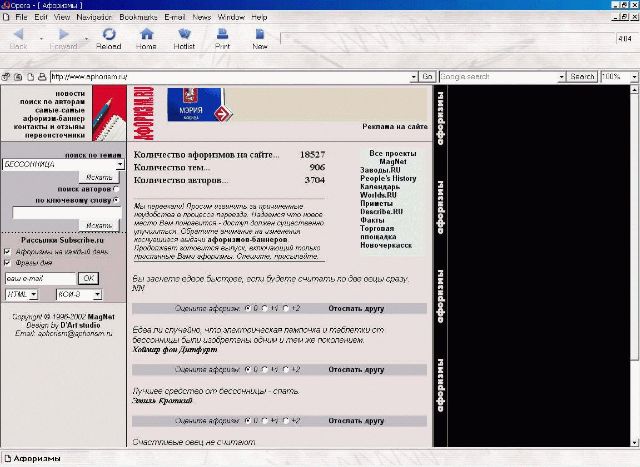Viewport: 640px width, 467px height.
Task: Open the People's History project link
Action: tap(388, 178)
